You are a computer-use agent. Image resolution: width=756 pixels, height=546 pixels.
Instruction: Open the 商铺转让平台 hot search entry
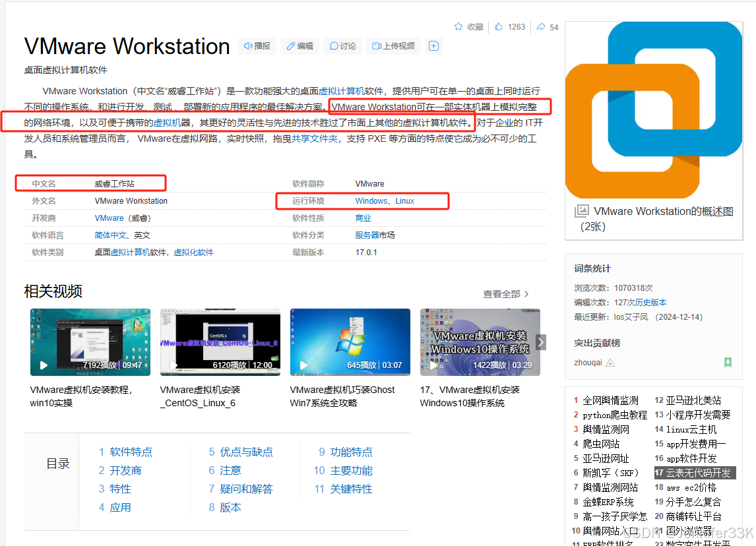click(x=693, y=516)
